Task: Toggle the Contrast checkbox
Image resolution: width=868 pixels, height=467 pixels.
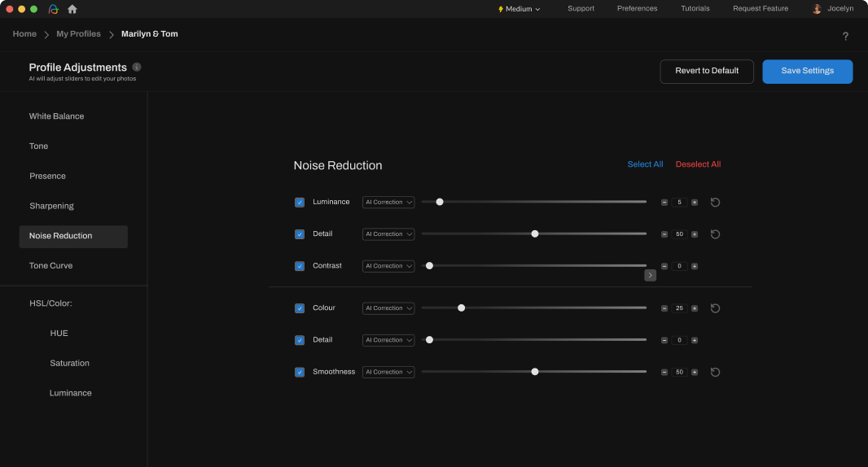Action: tap(300, 266)
